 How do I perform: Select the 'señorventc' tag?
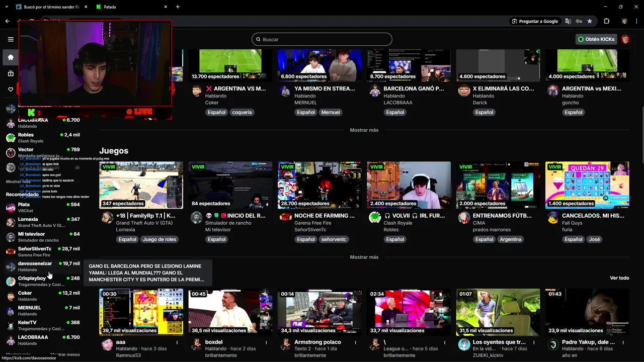[x=334, y=239]
